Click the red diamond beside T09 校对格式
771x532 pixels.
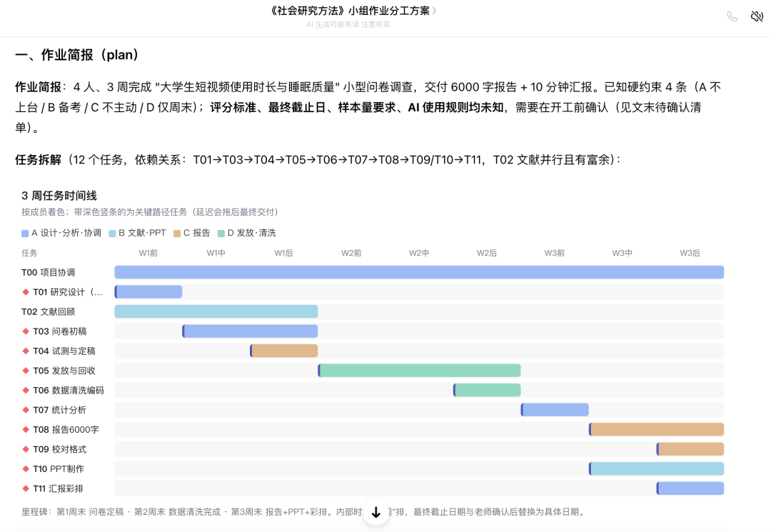[26, 449]
